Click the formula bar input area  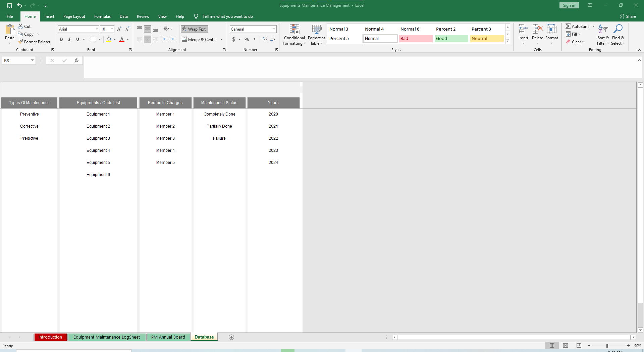tap(361, 67)
